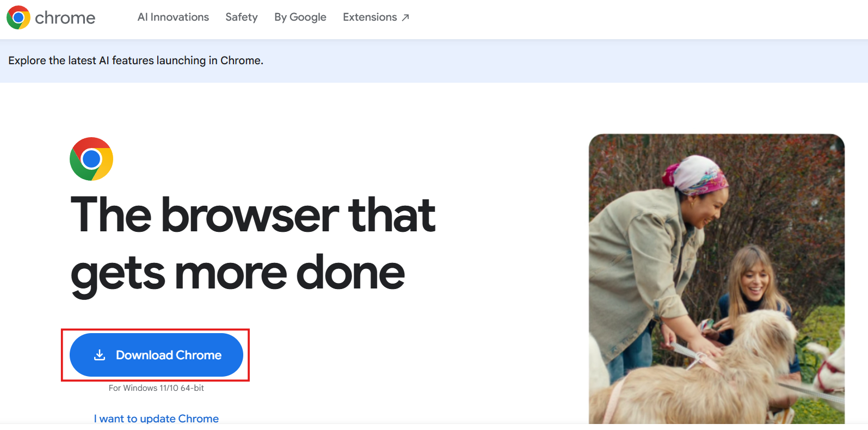Open the By Google navigation item

[x=300, y=17]
